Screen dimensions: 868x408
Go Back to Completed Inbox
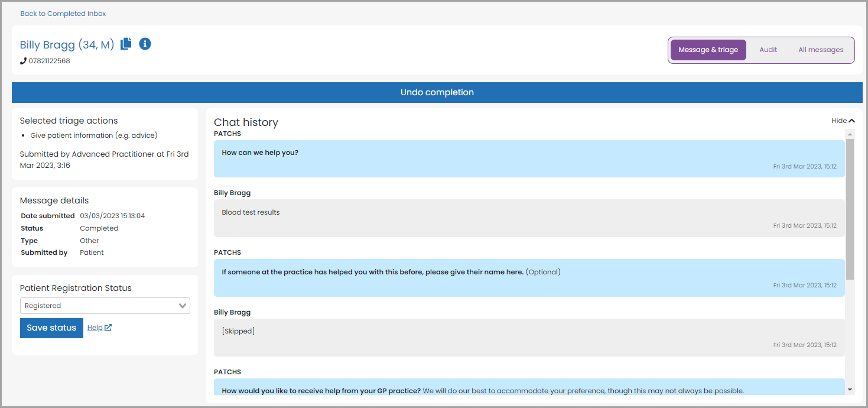[x=63, y=13]
